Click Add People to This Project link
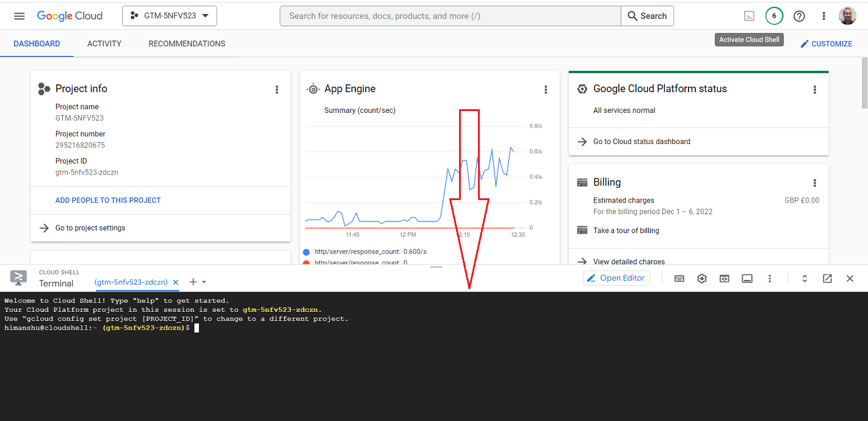Screen dimensions: 868x421 (108, 200)
